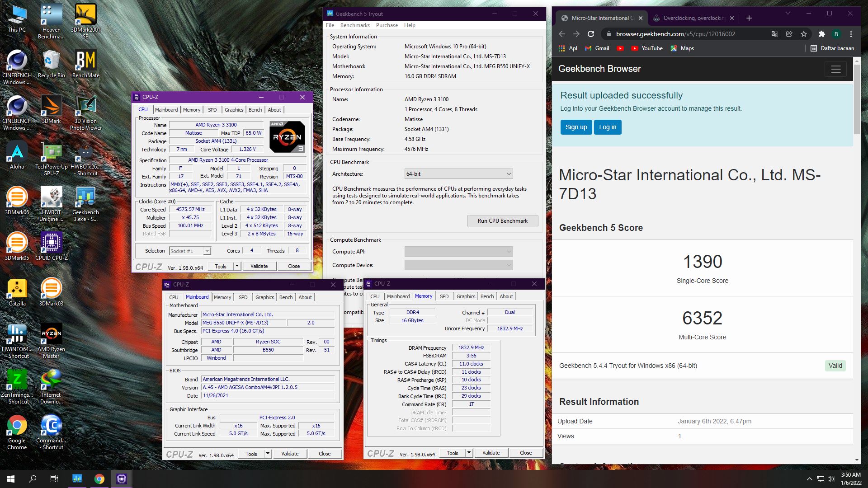Click the Chrome reload page icon
This screenshot has width=868, height=488.
click(590, 34)
